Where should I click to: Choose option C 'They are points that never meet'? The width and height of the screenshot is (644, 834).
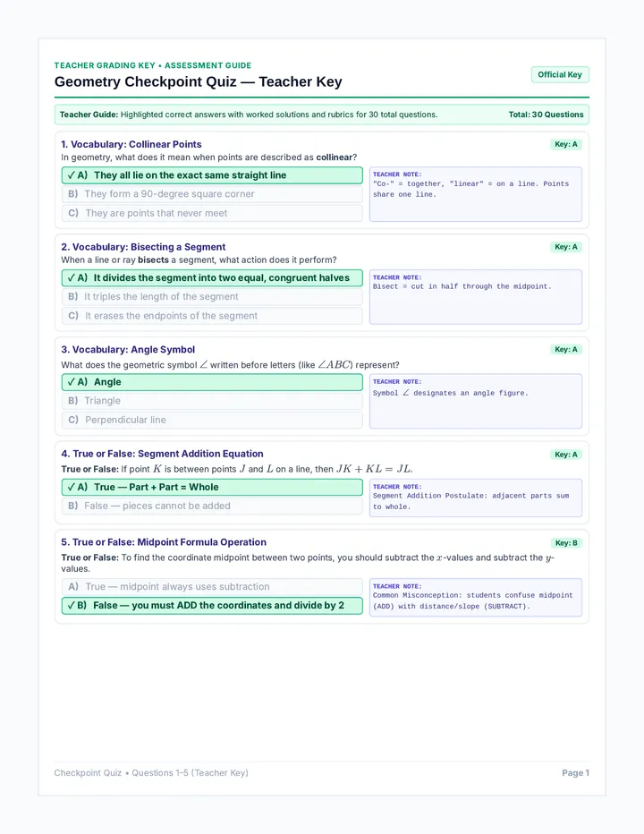pyautogui.click(x=212, y=213)
